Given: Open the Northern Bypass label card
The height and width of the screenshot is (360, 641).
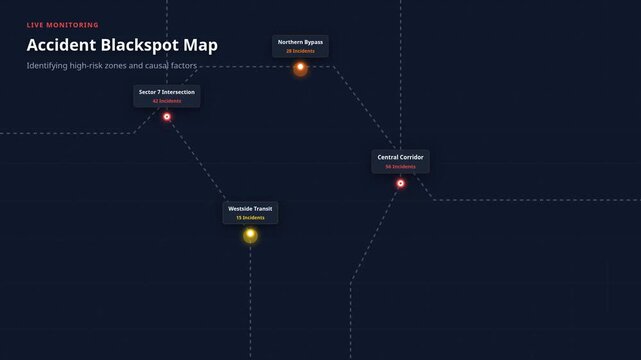Looking at the screenshot, I should 300,46.
